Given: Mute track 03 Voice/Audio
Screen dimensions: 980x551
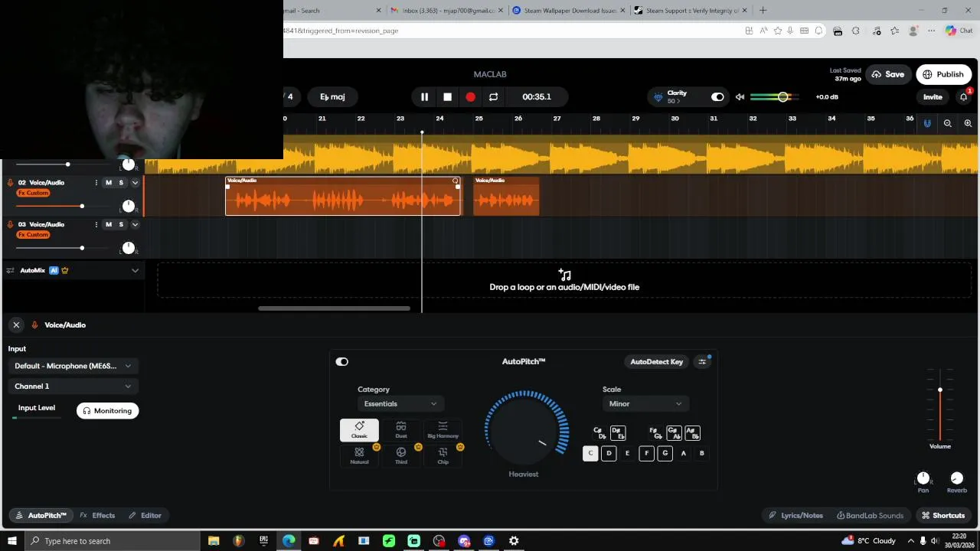Looking at the screenshot, I should pos(109,225).
